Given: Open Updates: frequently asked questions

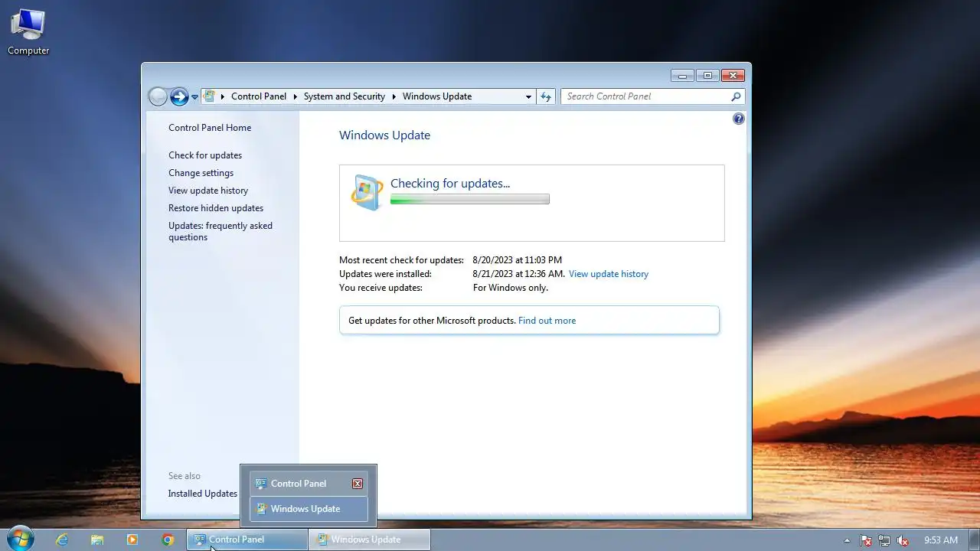Looking at the screenshot, I should coord(220,231).
